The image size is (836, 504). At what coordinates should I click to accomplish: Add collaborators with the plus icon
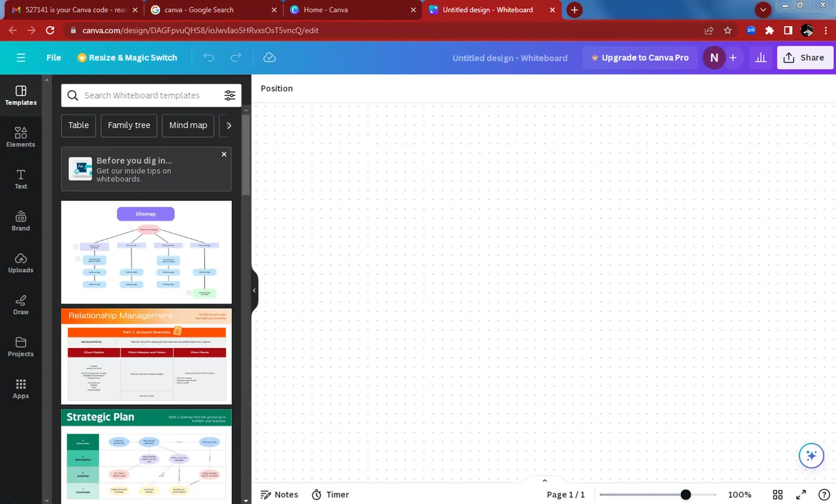[733, 57]
